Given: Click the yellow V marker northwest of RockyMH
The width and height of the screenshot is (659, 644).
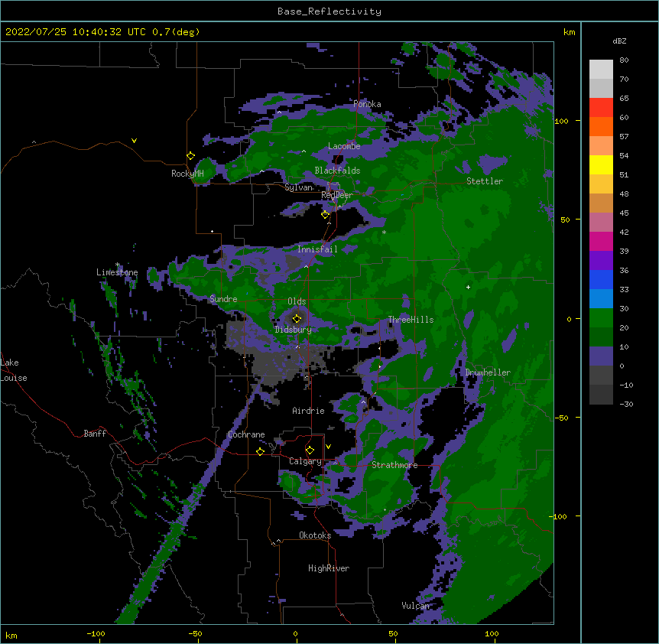Looking at the screenshot, I should 134,141.
